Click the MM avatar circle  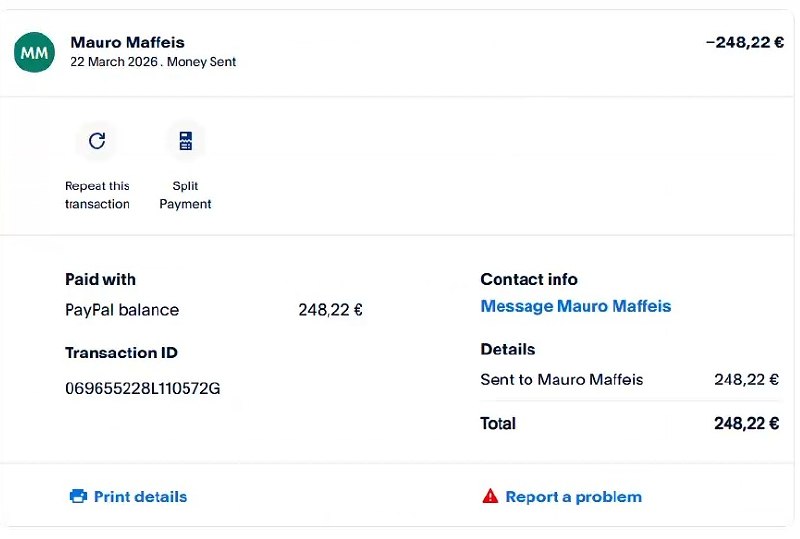(35, 52)
